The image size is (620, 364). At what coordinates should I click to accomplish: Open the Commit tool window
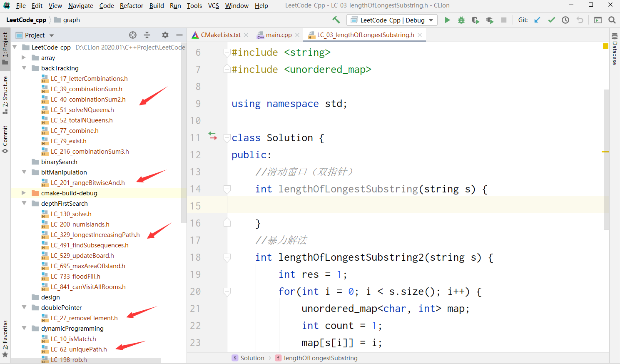(x=5, y=140)
